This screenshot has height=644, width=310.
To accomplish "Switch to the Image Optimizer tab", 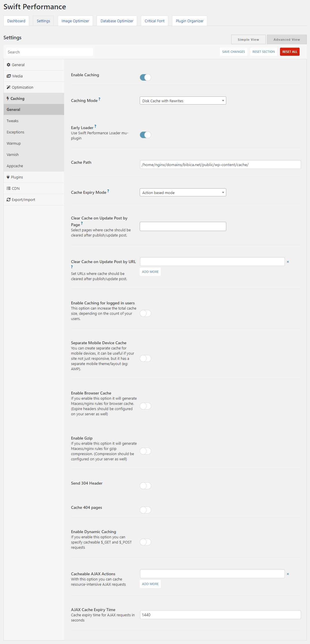I will point(75,21).
